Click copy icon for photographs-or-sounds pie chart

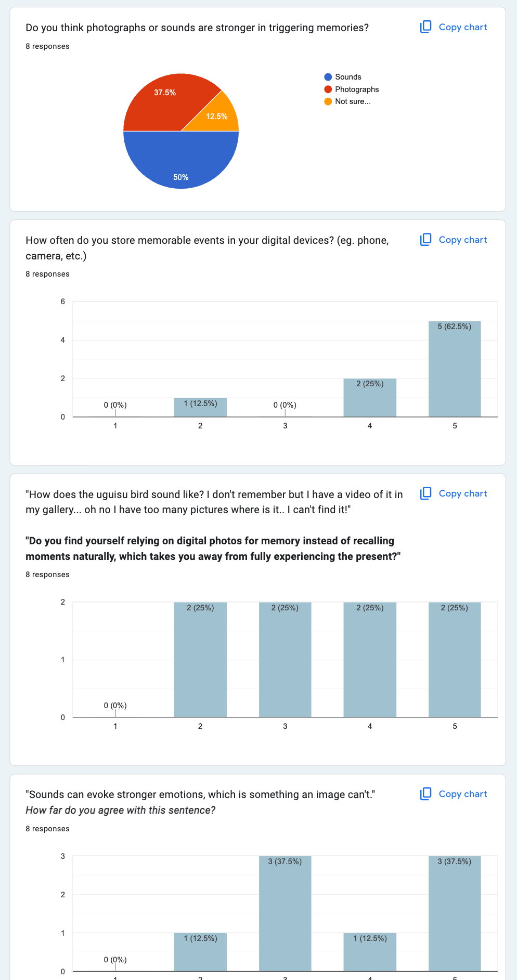click(x=426, y=27)
